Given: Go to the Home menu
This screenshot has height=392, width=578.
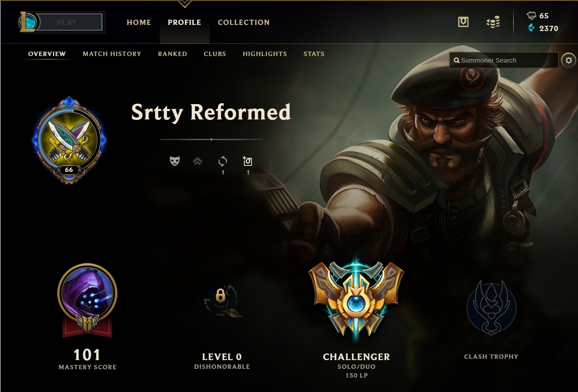Looking at the screenshot, I should 139,22.
